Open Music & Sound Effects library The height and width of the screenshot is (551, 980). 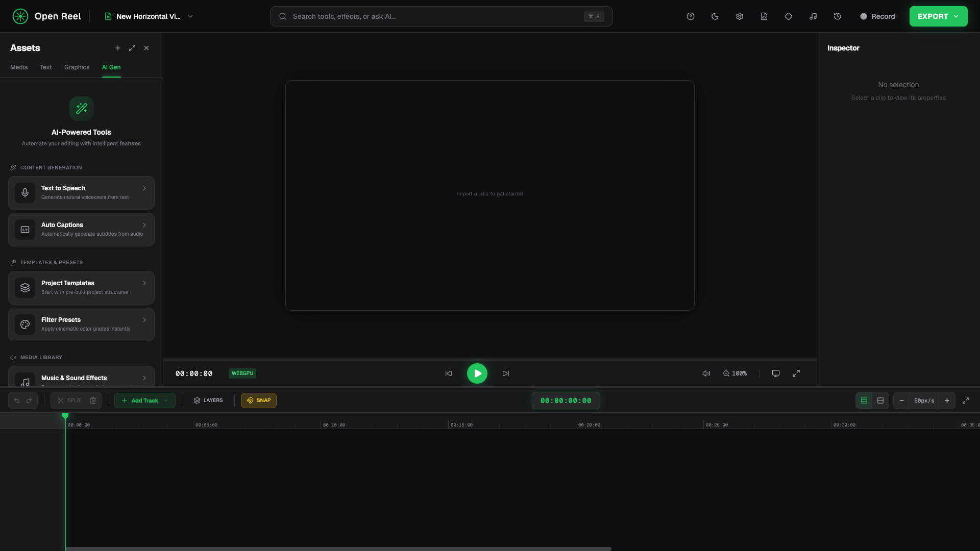tap(81, 377)
